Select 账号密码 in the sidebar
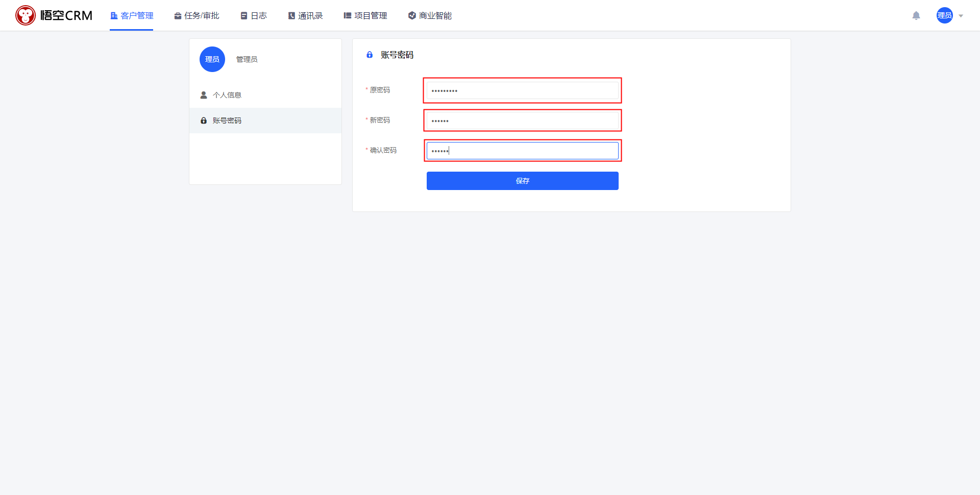This screenshot has height=495, width=980. point(265,121)
